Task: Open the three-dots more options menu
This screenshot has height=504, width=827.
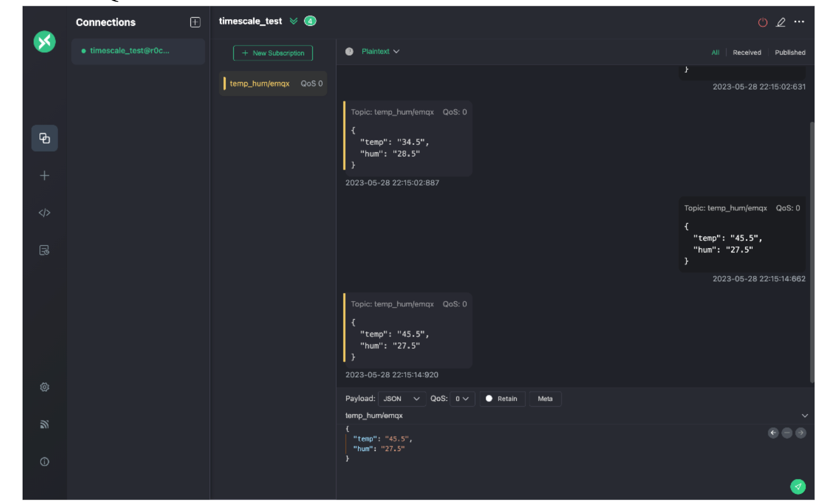Action: click(799, 22)
